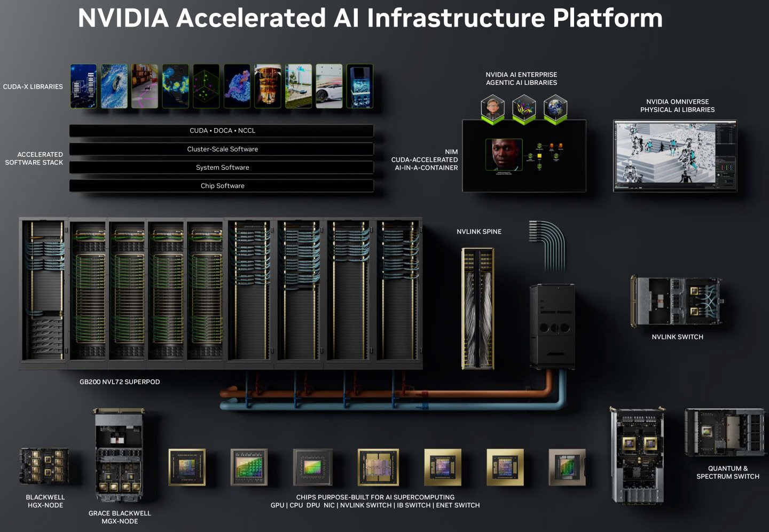Image resolution: width=769 pixels, height=532 pixels.
Task: Select the CUDA • DOCA • NCCL bar
Action: (222, 131)
